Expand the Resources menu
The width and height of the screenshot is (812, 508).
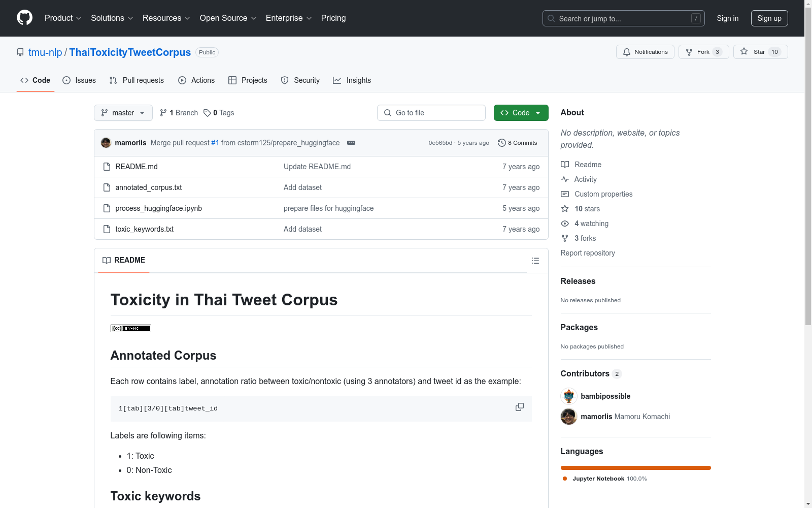tap(166, 18)
